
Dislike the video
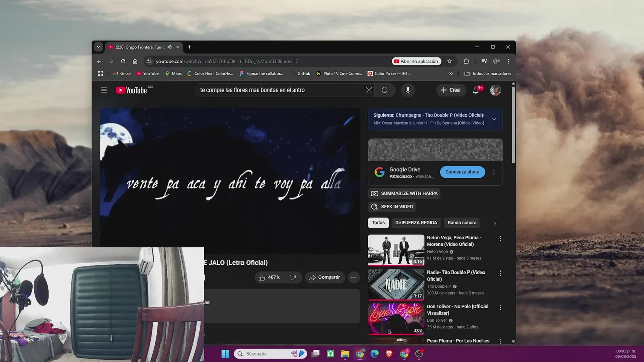(293, 277)
